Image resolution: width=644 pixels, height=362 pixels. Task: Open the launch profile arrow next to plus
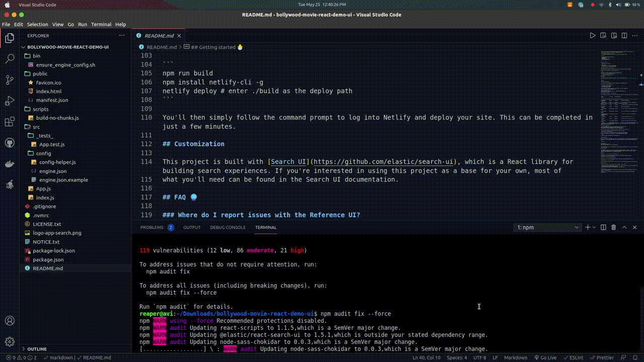point(594,227)
